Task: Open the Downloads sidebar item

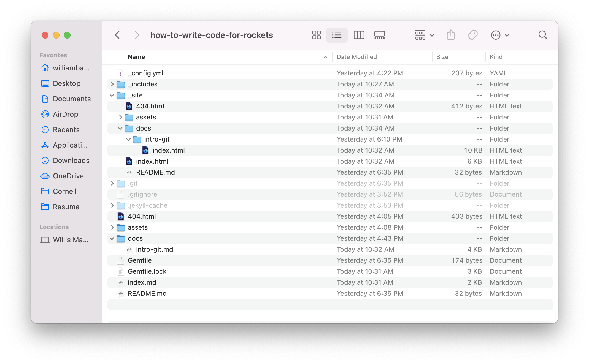Action: [x=71, y=161]
